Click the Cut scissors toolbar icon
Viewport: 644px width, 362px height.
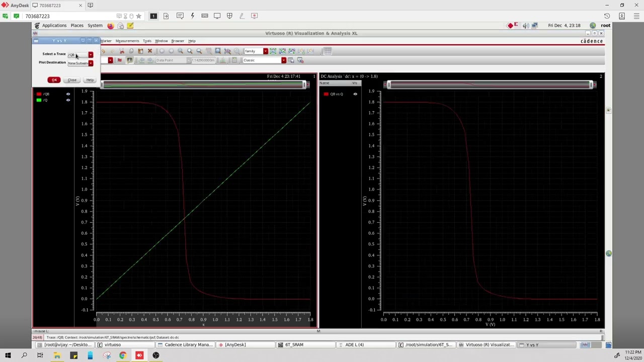(x=122, y=51)
